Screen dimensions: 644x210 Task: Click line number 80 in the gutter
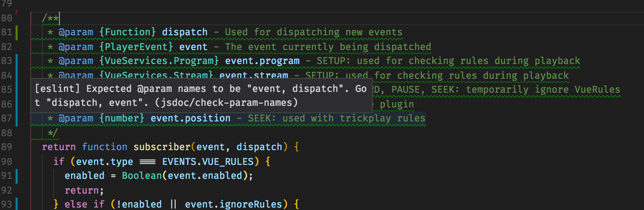coord(6,18)
